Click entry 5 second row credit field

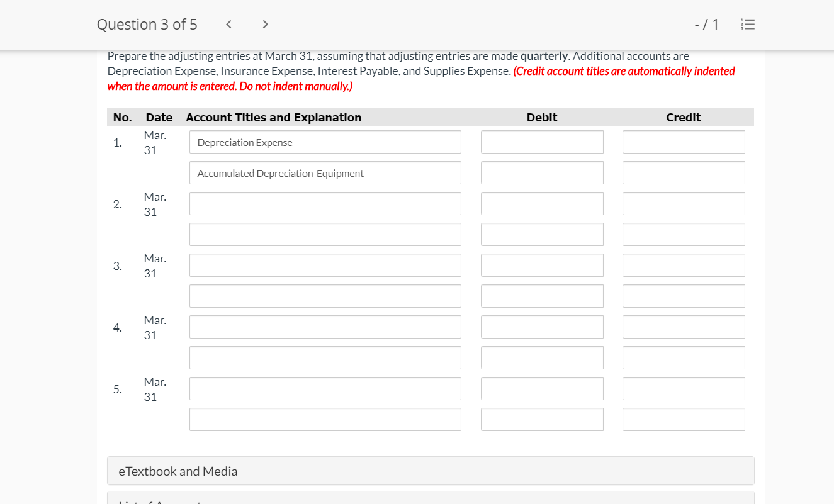pos(684,420)
